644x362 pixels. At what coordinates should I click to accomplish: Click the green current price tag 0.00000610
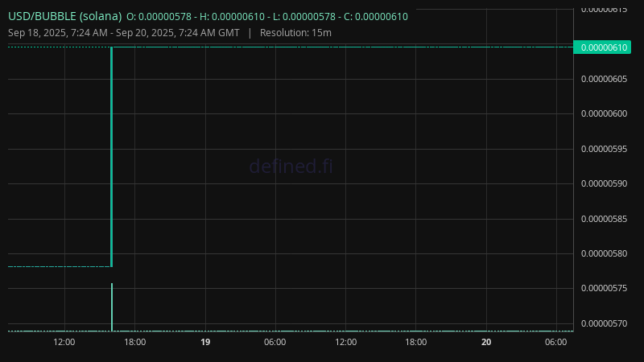pyautogui.click(x=602, y=47)
